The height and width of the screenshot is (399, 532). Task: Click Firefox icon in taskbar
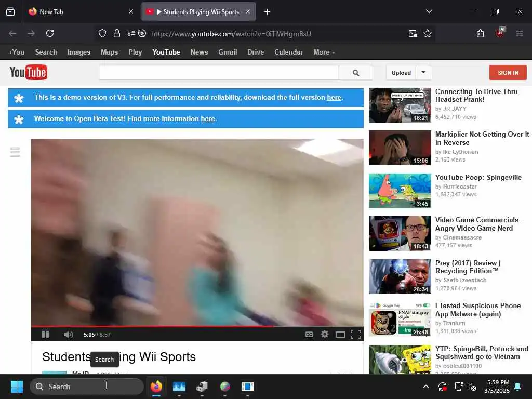coord(156,387)
